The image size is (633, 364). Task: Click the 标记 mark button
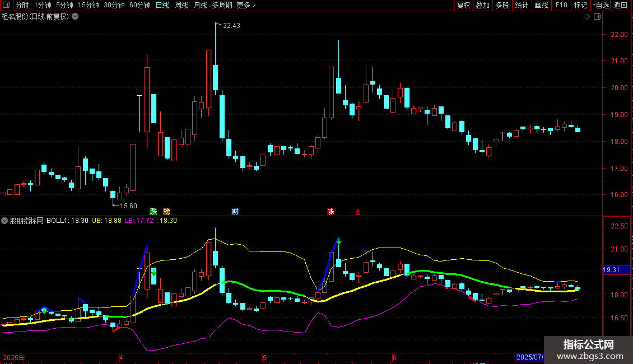[580, 5]
